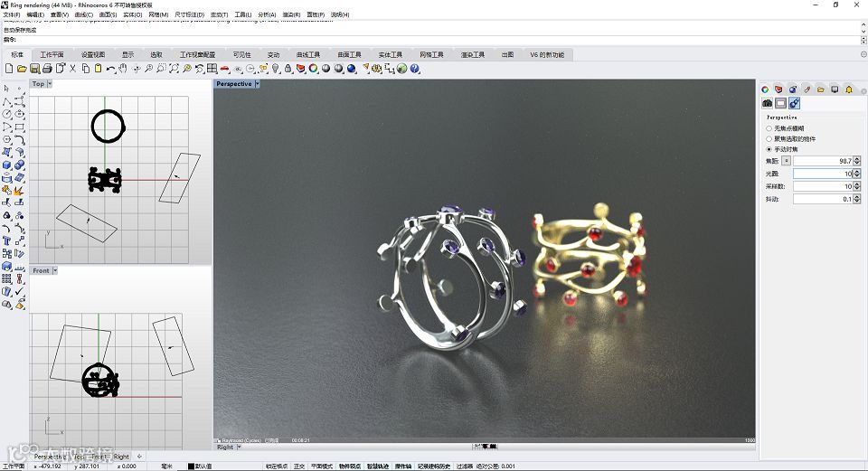
Task: Click the Undo arrow icon
Action: [110, 69]
